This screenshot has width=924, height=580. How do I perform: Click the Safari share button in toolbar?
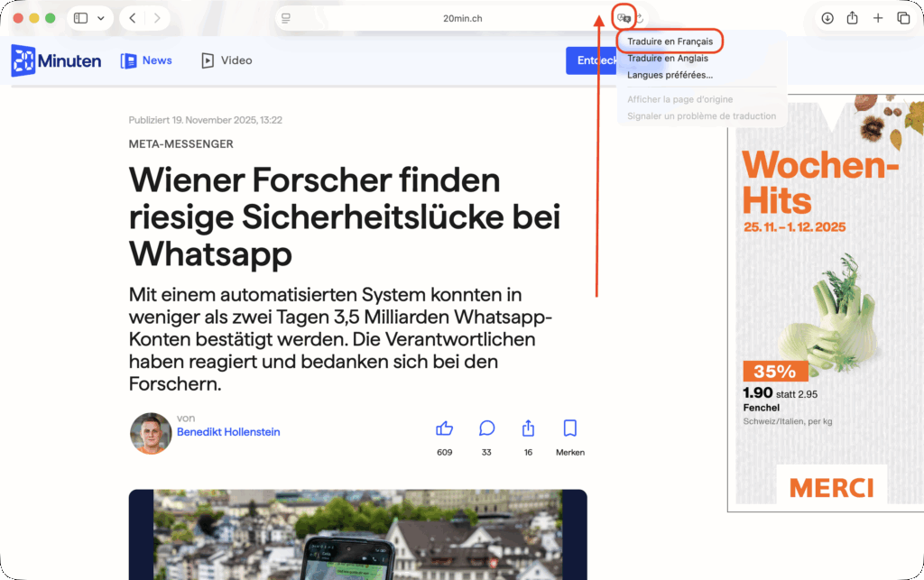(x=853, y=18)
